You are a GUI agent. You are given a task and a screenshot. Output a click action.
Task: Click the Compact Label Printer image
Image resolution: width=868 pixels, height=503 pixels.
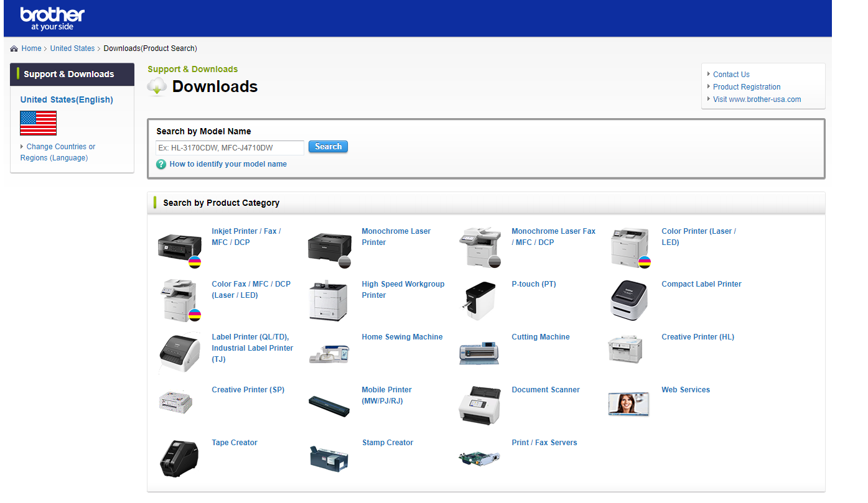coord(630,300)
